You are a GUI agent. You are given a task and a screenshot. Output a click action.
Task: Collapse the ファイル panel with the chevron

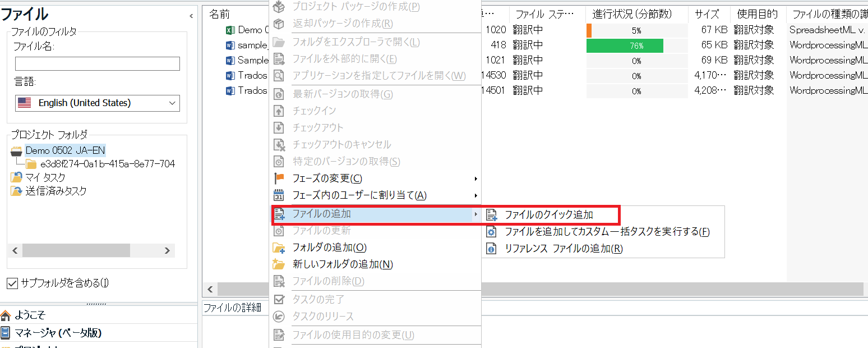[x=191, y=16]
